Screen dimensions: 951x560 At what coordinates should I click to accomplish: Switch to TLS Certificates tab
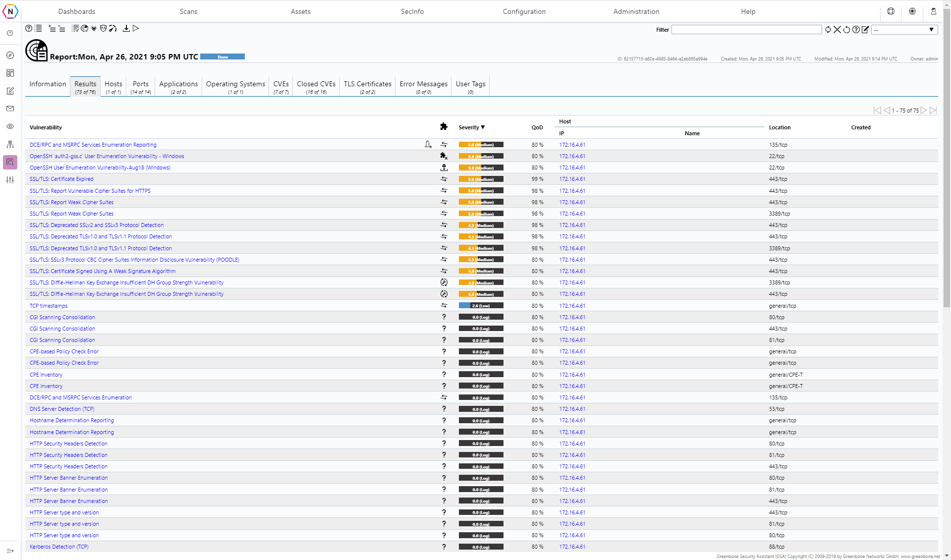tap(368, 87)
